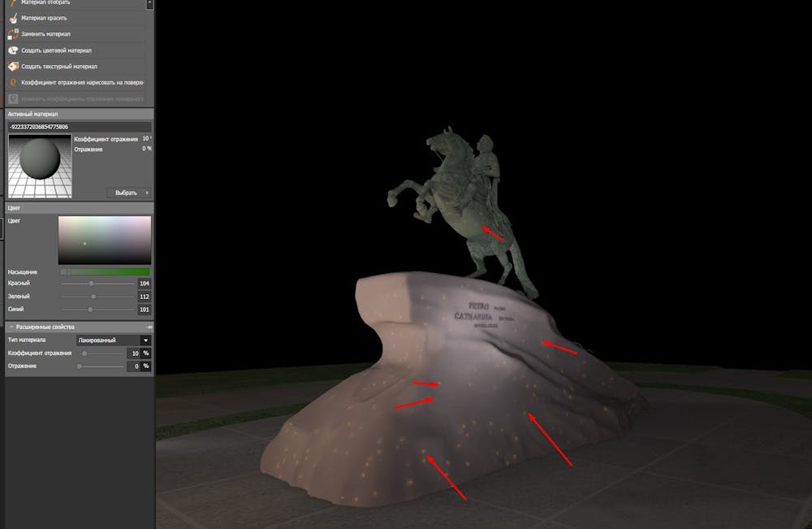Click the Зеленый slider track
812x529 pixels.
[x=97, y=297]
